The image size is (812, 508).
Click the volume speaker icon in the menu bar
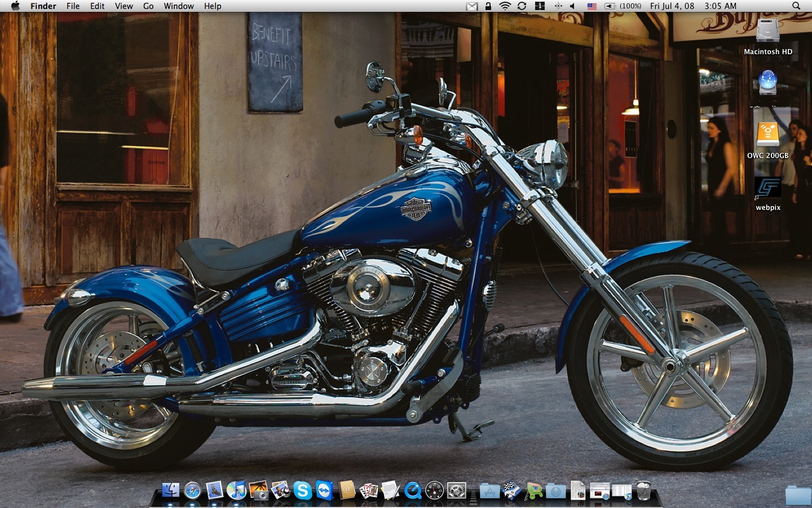tap(572, 6)
